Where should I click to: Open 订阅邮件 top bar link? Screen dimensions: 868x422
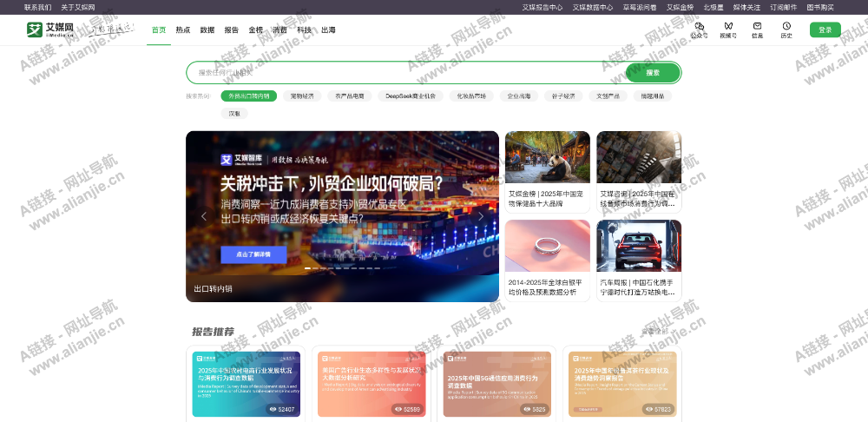783,7
